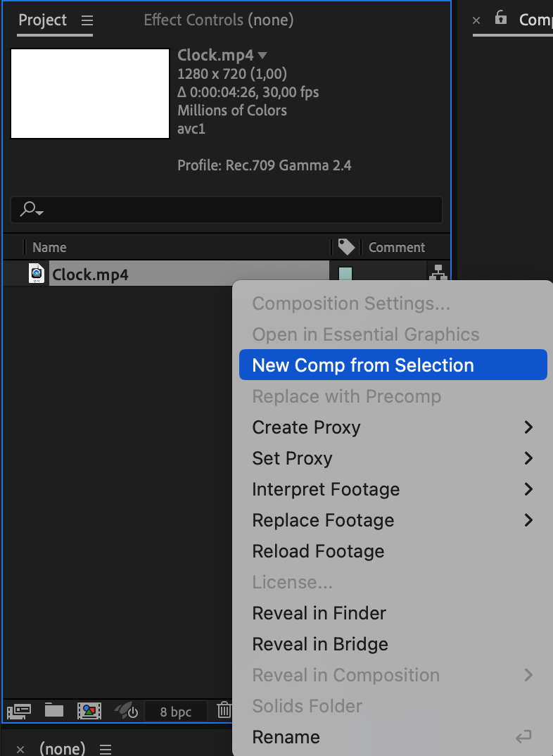Screen dimensions: 553x756
Task: Toggle the lock icon on the Comp panel
Action: coord(501,18)
